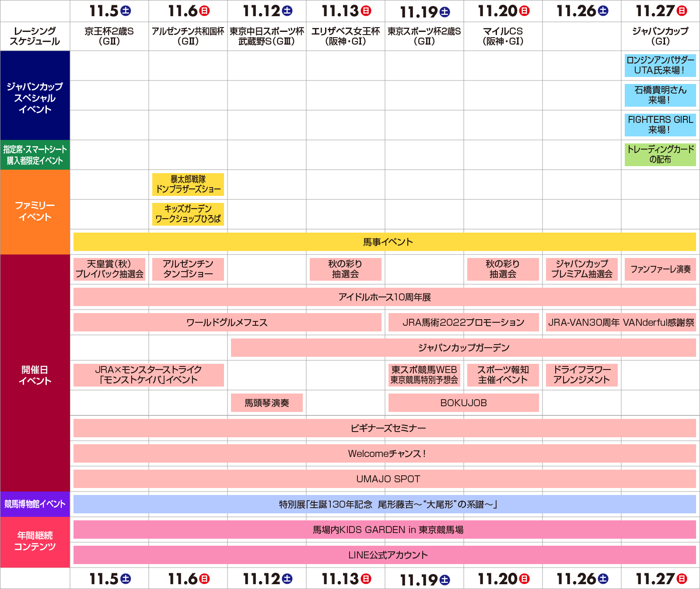700x589 pixels.
Task: Click ワールドグルメフェス bar
Action: pos(227,322)
